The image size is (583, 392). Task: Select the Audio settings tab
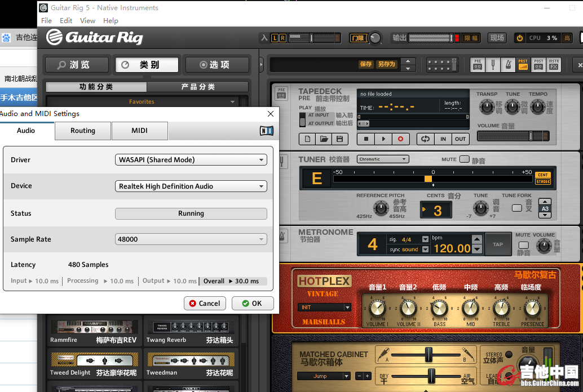(26, 131)
